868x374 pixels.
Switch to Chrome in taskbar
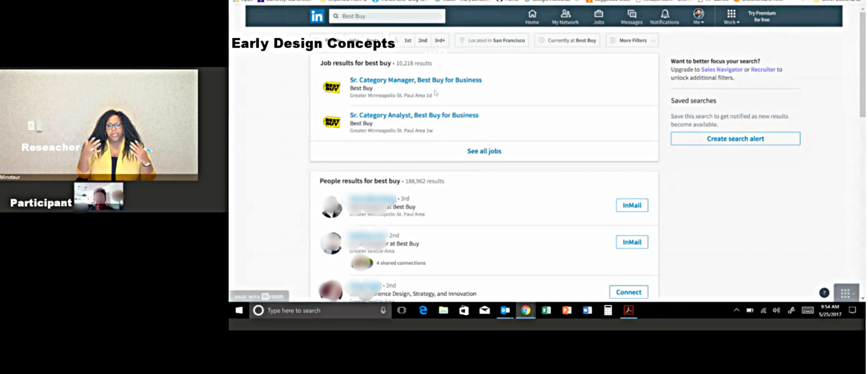(526, 310)
